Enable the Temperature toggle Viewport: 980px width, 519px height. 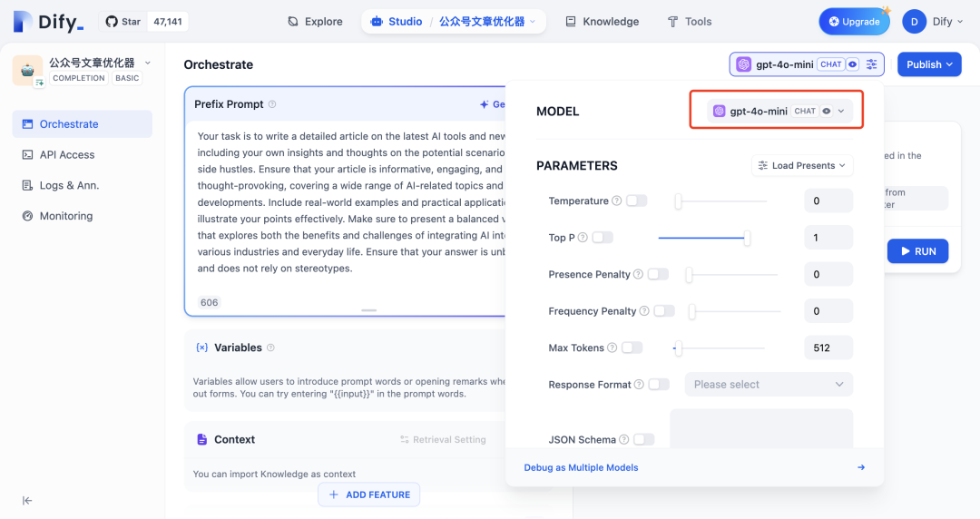pos(637,201)
